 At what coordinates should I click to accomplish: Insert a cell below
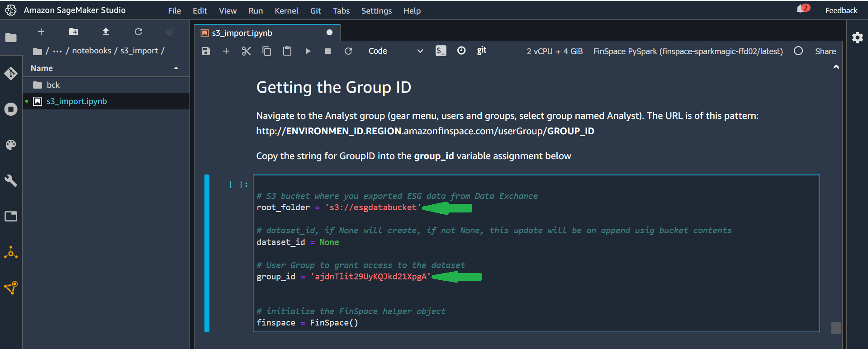point(226,51)
